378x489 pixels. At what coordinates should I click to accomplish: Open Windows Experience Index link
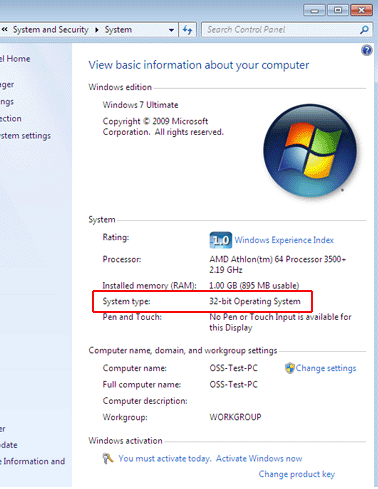(x=284, y=240)
